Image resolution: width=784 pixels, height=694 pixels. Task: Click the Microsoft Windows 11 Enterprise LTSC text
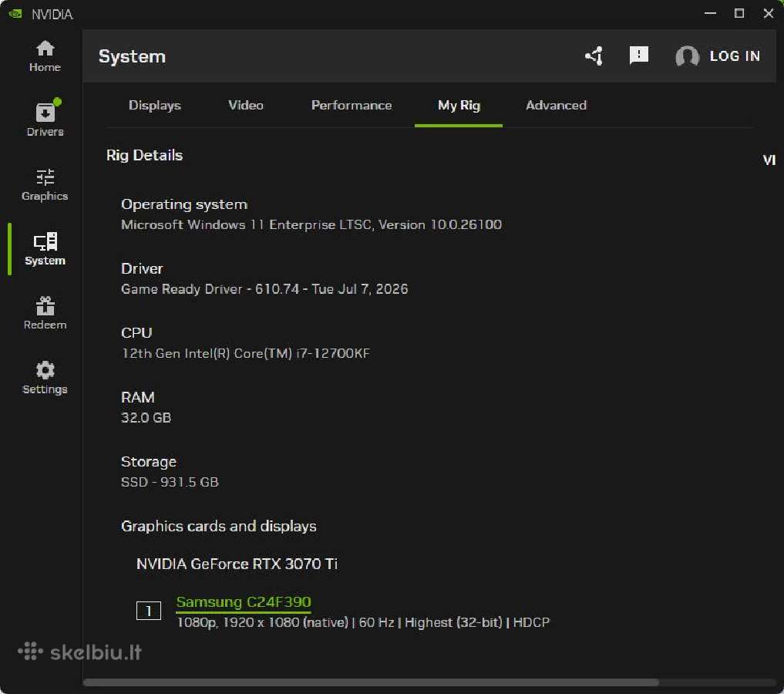[311, 224]
